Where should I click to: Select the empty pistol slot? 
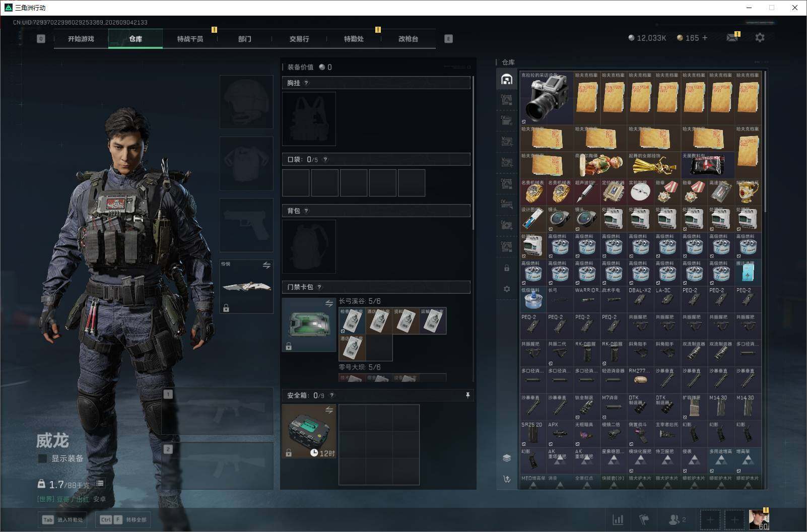[246, 225]
